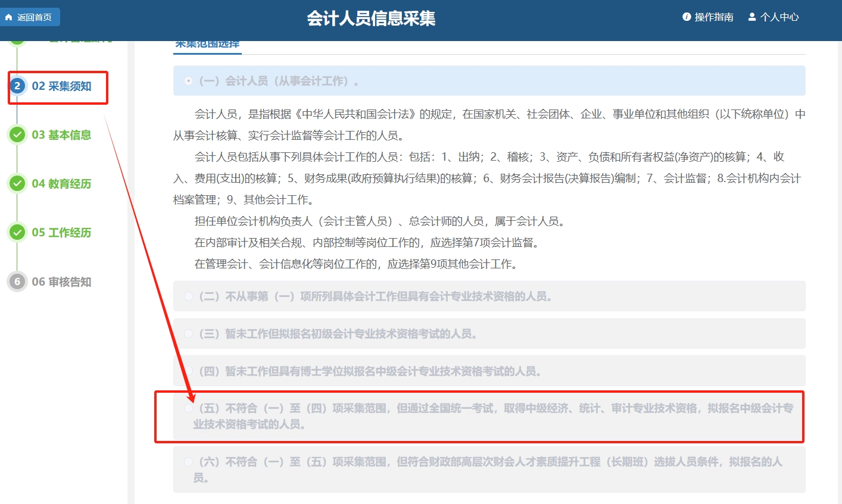Click the home icon beside 返回首页

[8, 17]
